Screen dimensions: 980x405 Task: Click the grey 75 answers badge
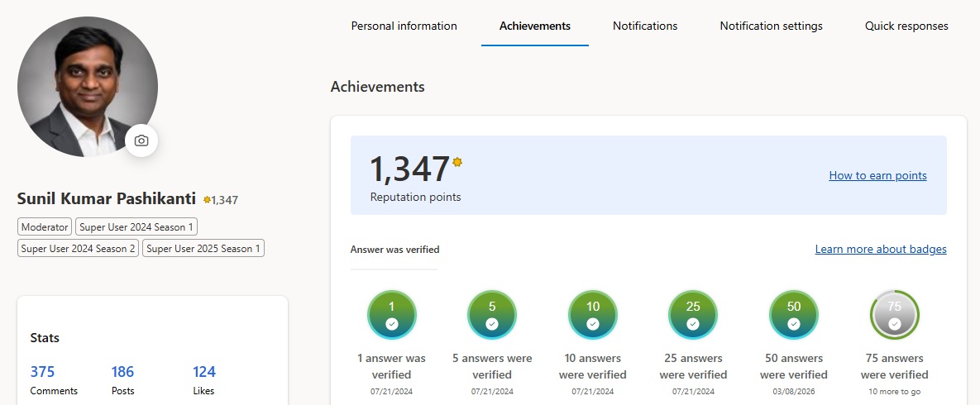click(894, 314)
